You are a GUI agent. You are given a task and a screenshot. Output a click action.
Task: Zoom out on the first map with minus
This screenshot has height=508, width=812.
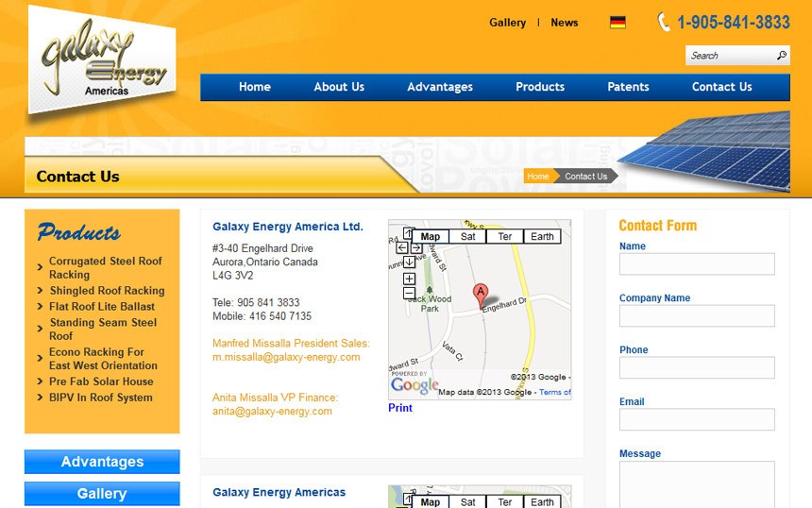pos(409,293)
